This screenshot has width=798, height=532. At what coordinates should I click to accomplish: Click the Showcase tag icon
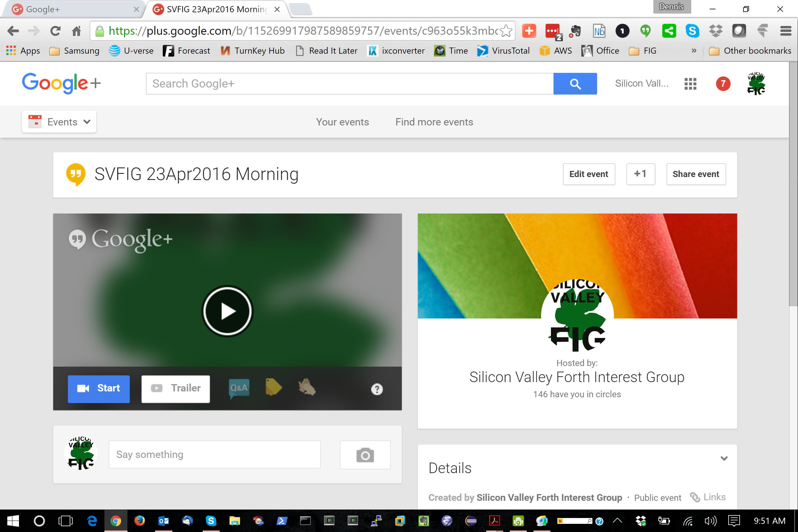[273, 387]
